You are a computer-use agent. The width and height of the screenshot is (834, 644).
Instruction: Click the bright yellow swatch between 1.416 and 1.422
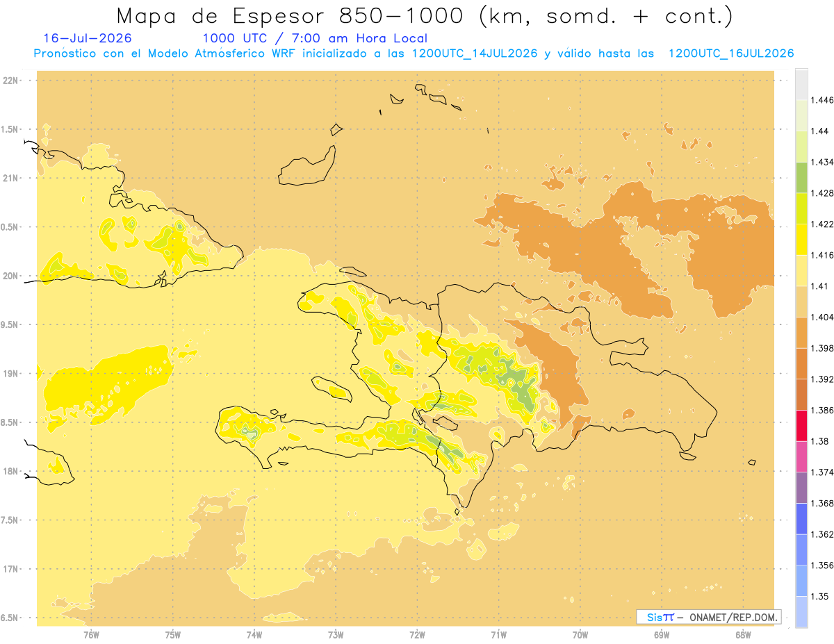tap(801, 240)
